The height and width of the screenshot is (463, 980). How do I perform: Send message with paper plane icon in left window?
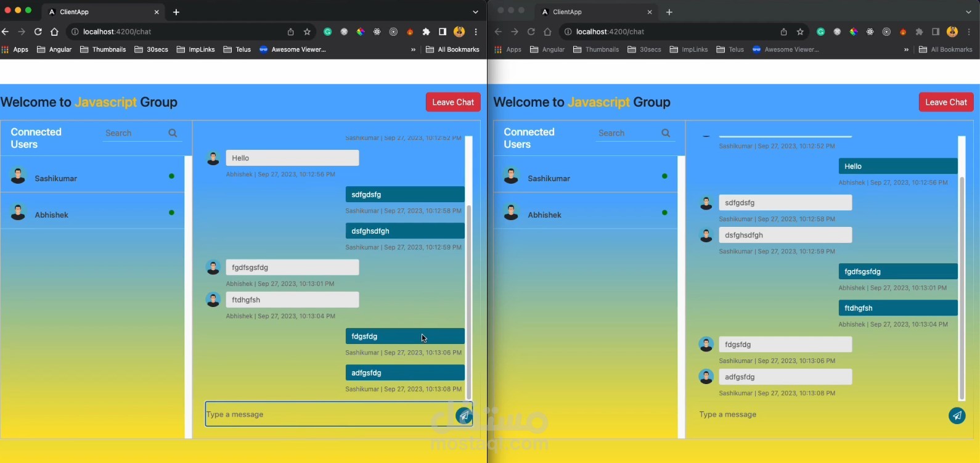tap(464, 416)
